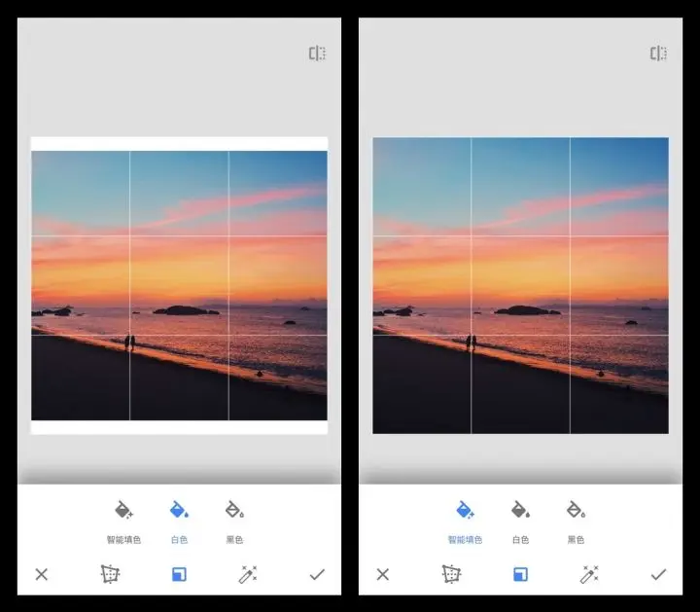This screenshot has height=612, width=700.
Task: Tap 白色 label in left screen
Action: (179, 540)
